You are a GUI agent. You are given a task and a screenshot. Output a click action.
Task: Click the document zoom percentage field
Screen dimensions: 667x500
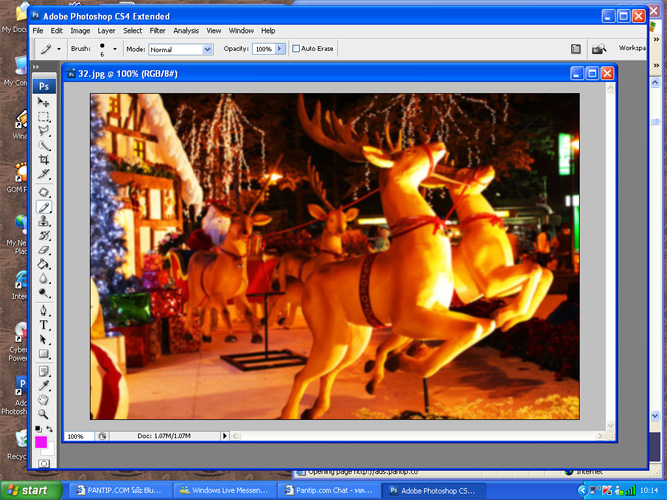coord(78,436)
